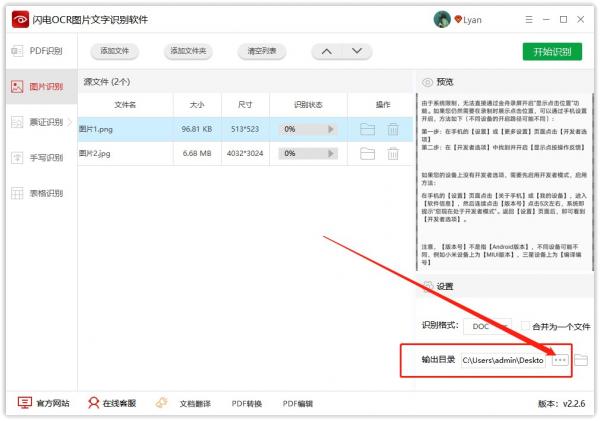Click the 表格识别 grid icon
The width and height of the screenshot is (600, 421).
click(17, 193)
